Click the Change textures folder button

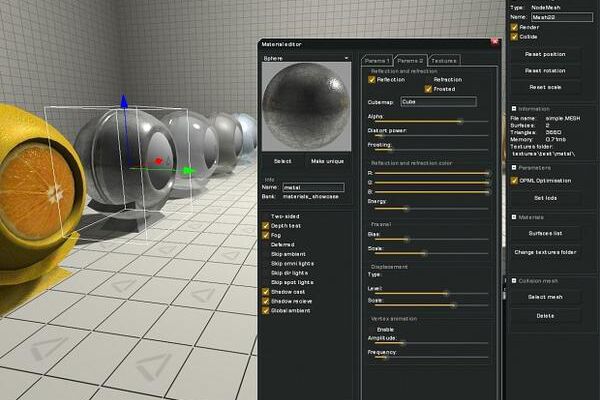point(545,252)
